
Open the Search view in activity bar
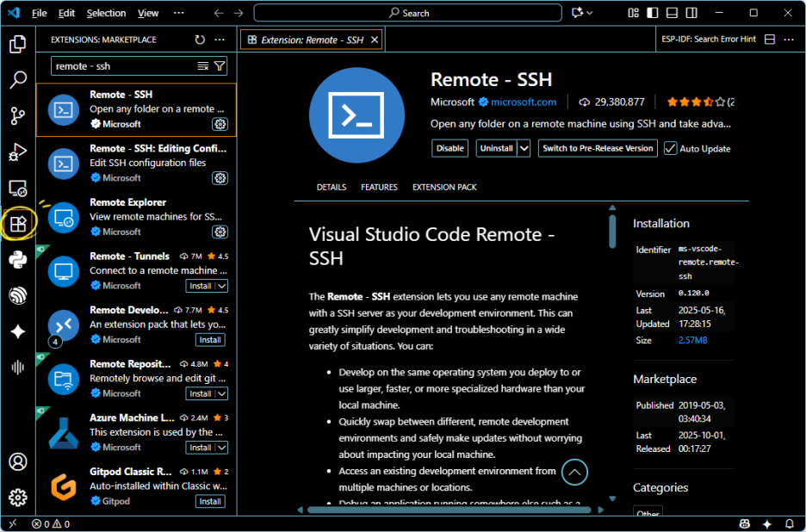18,80
